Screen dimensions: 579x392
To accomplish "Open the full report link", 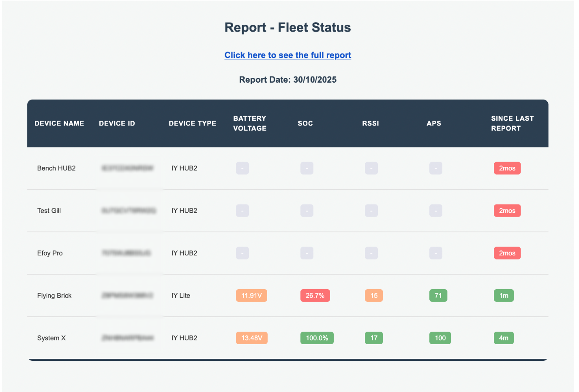I will coord(287,55).
